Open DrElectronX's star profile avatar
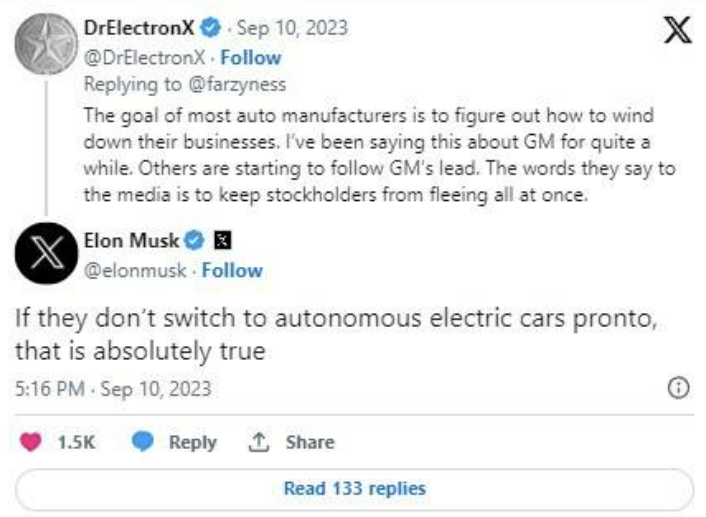706x517 pixels. point(46,44)
